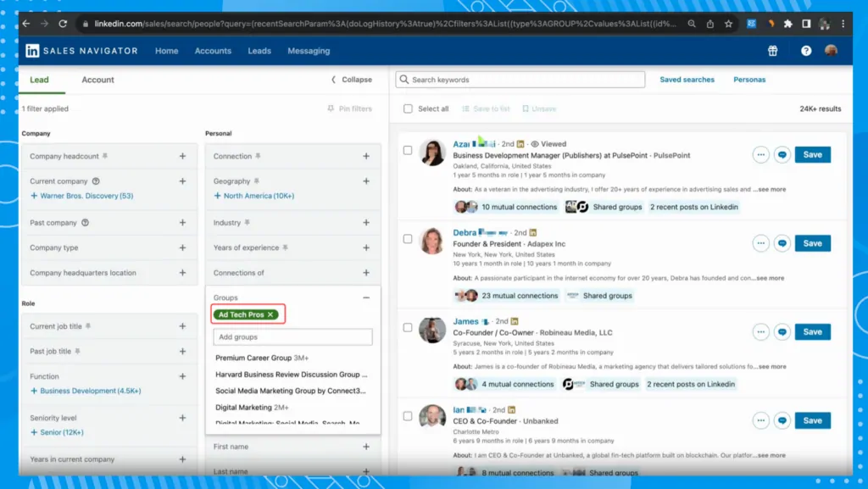Add Business Development function filter

click(86, 391)
